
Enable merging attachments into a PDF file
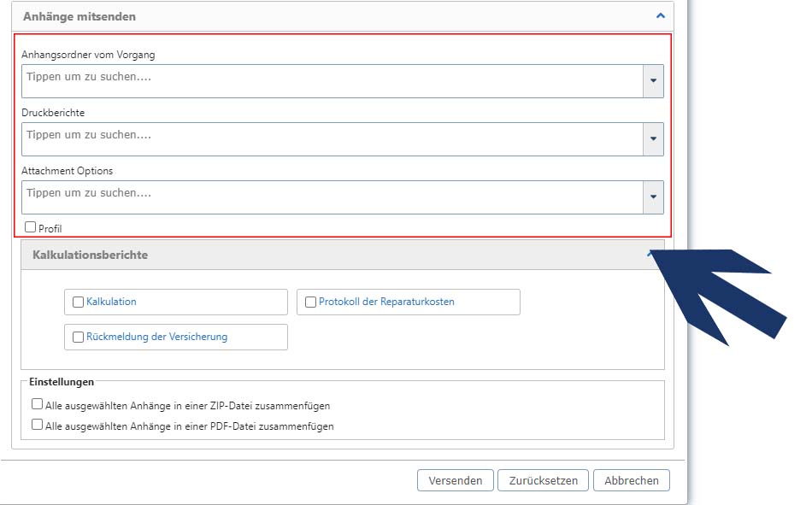tap(37, 425)
